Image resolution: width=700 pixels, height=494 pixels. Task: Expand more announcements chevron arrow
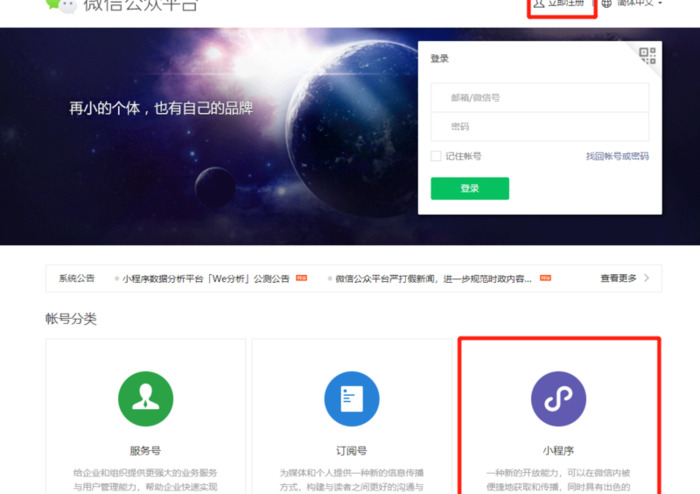click(x=646, y=278)
